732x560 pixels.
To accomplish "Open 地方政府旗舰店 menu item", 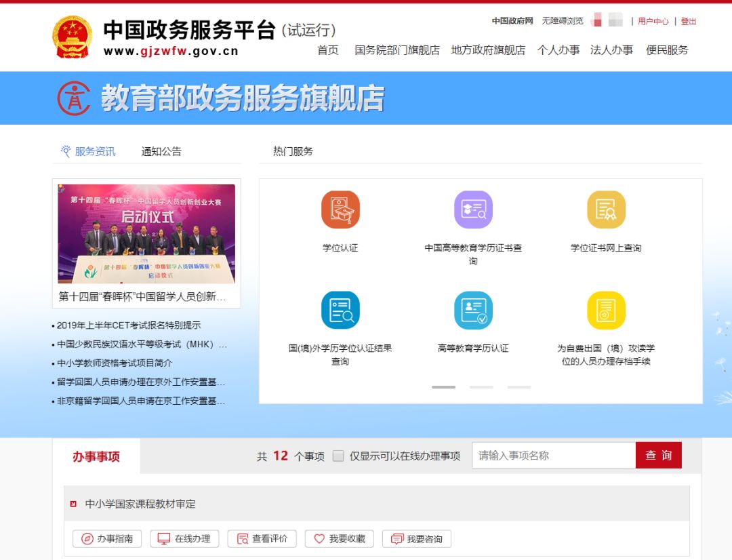I will click(488, 50).
